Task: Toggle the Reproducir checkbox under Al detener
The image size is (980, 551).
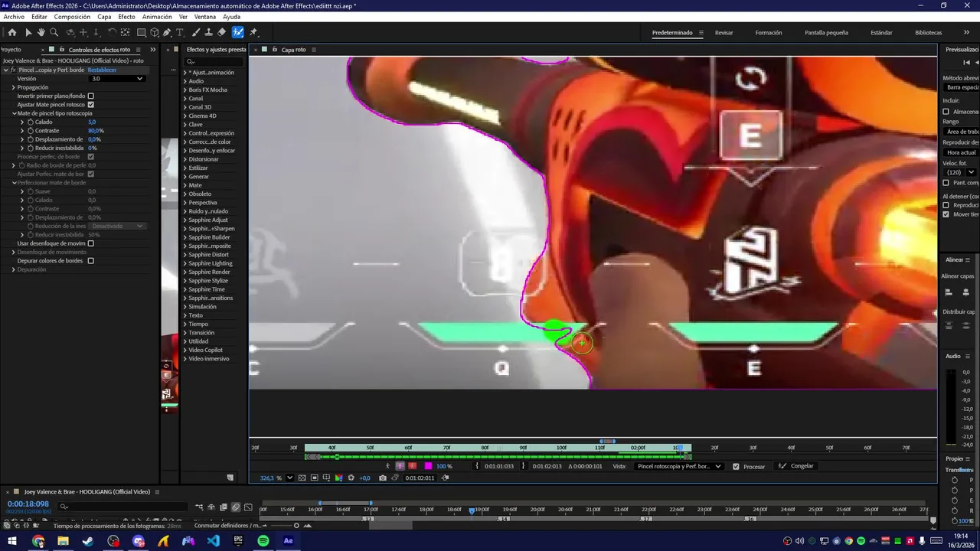Action: coord(946,205)
